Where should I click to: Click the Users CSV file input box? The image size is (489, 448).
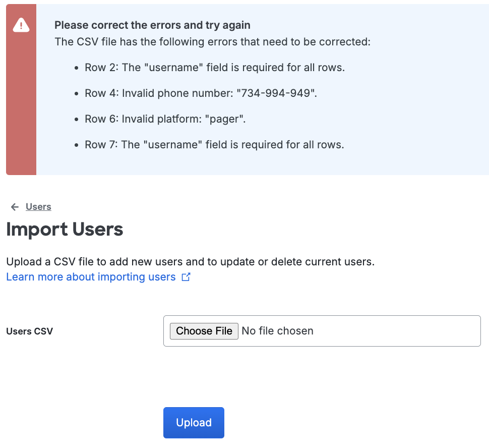click(x=322, y=330)
